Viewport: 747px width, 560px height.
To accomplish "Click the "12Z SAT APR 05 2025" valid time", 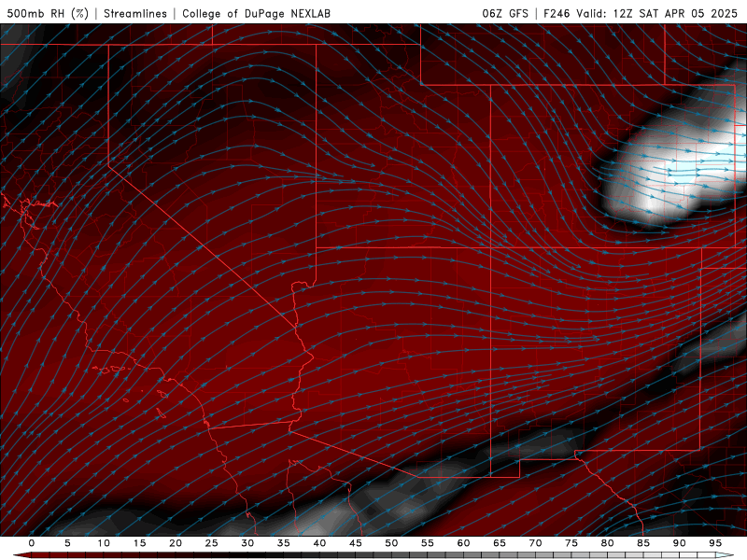I will tap(675, 13).
